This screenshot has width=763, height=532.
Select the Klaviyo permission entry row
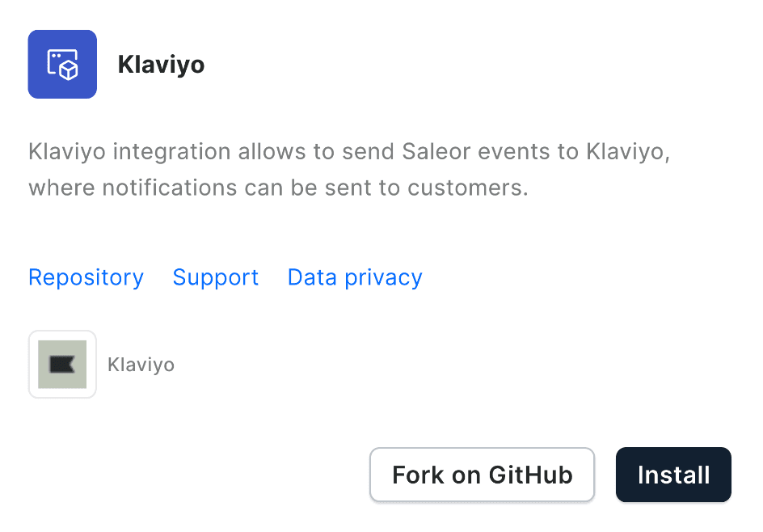click(x=101, y=364)
